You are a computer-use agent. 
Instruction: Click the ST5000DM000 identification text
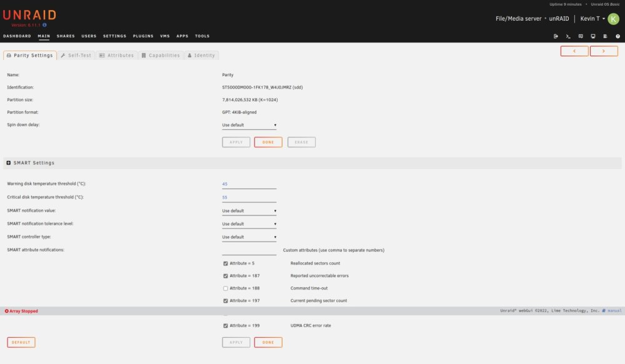262,87
